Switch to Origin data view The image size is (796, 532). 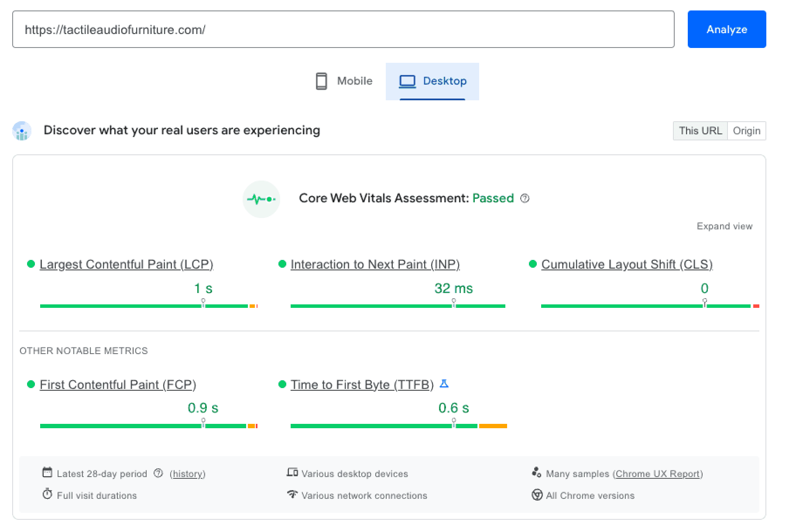pyautogui.click(x=746, y=131)
